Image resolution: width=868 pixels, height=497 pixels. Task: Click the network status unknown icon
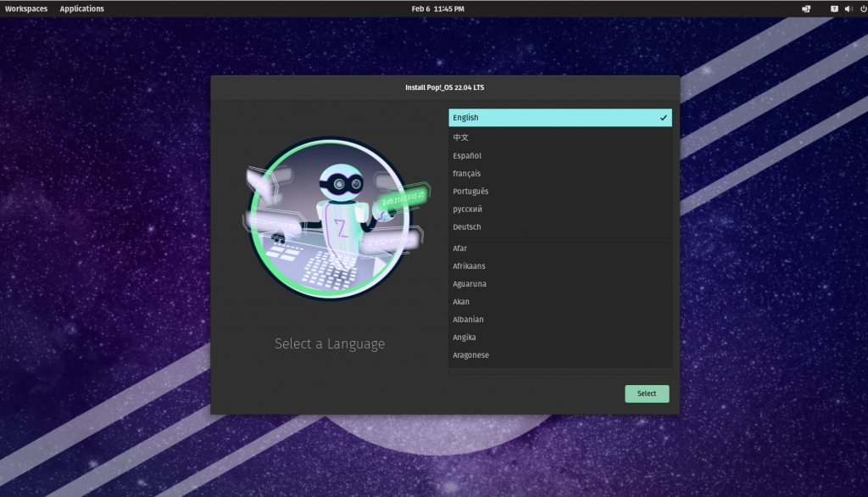[x=834, y=8]
